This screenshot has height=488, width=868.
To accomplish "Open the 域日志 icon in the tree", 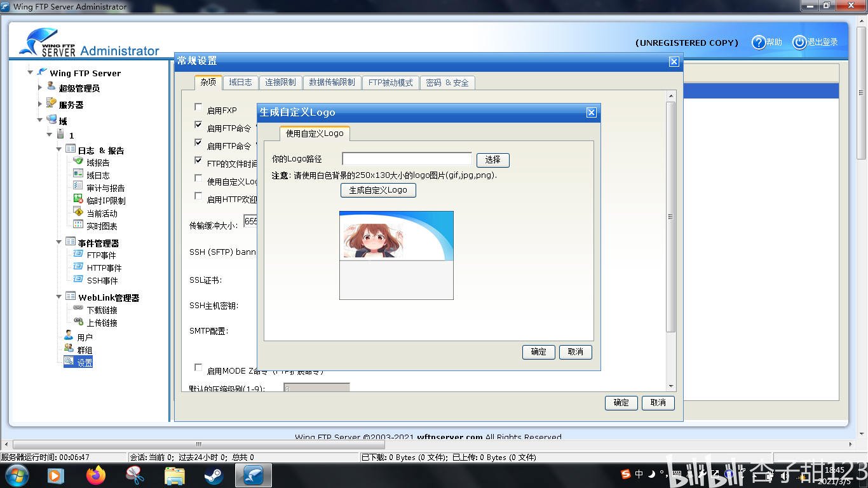I will (78, 173).
